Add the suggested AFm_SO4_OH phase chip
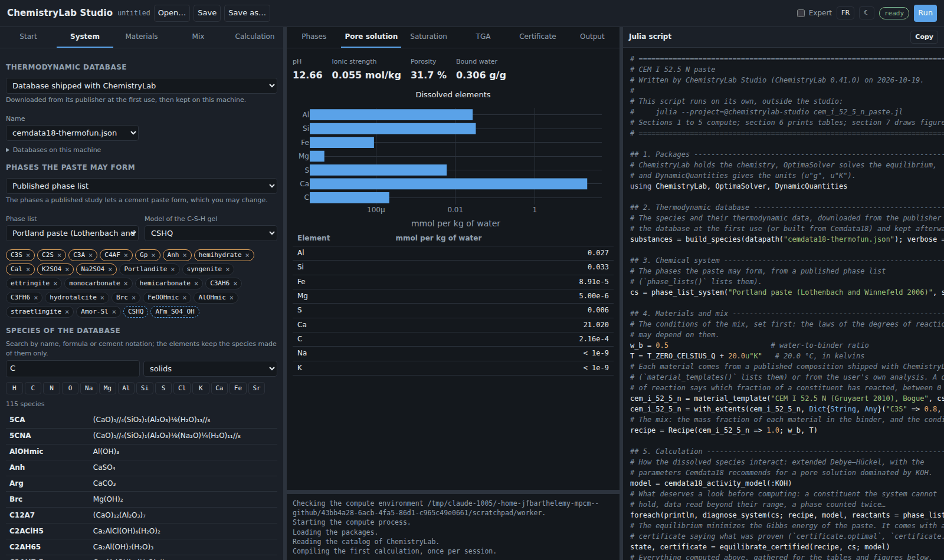This screenshot has width=944, height=560. pyautogui.click(x=175, y=312)
